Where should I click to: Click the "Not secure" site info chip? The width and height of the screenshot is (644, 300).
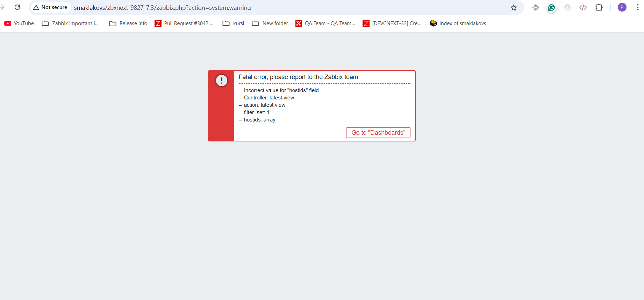pos(50,7)
